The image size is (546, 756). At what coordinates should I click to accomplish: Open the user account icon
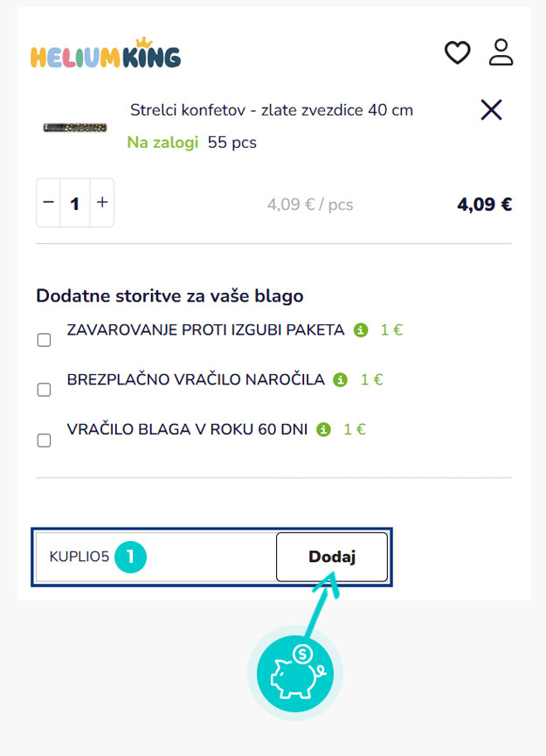point(501,52)
